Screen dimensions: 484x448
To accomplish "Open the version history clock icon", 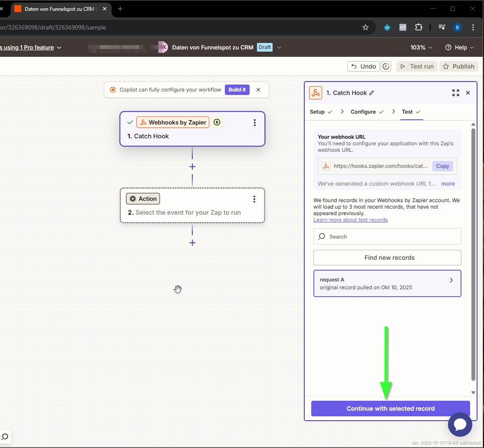I will [386, 66].
